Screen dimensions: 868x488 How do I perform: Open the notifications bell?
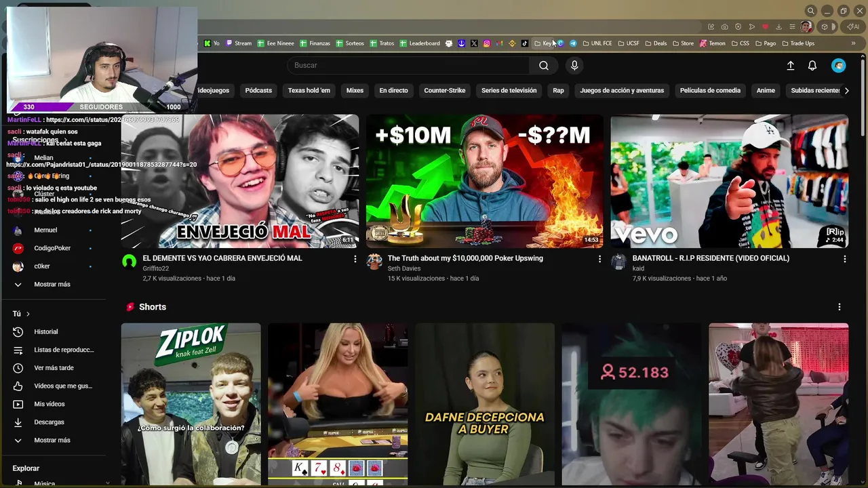[x=812, y=66]
